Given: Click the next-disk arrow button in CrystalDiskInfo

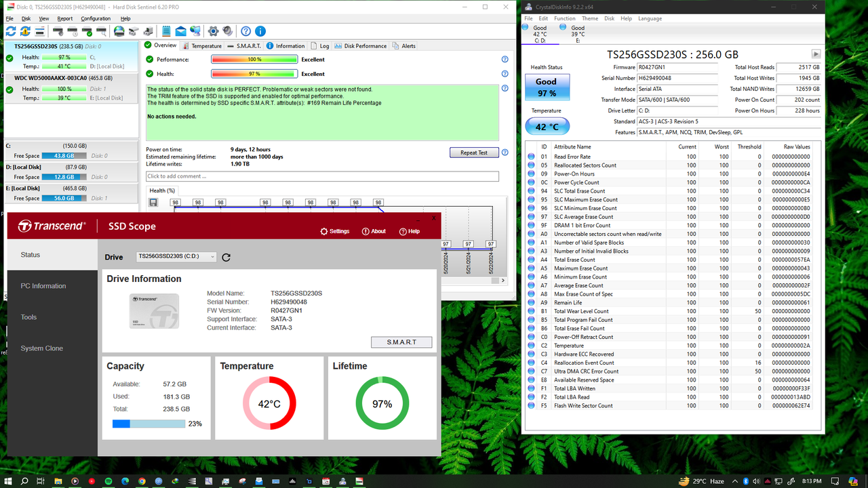Looking at the screenshot, I should [x=816, y=54].
